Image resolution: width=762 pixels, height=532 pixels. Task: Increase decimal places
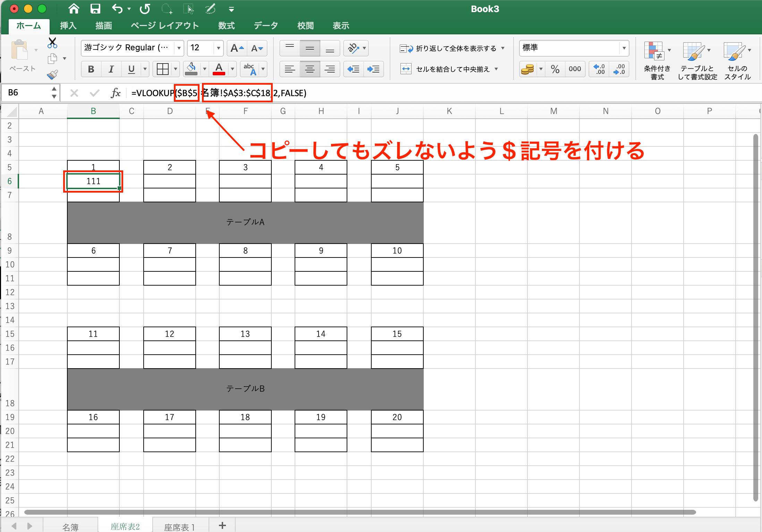(x=599, y=69)
